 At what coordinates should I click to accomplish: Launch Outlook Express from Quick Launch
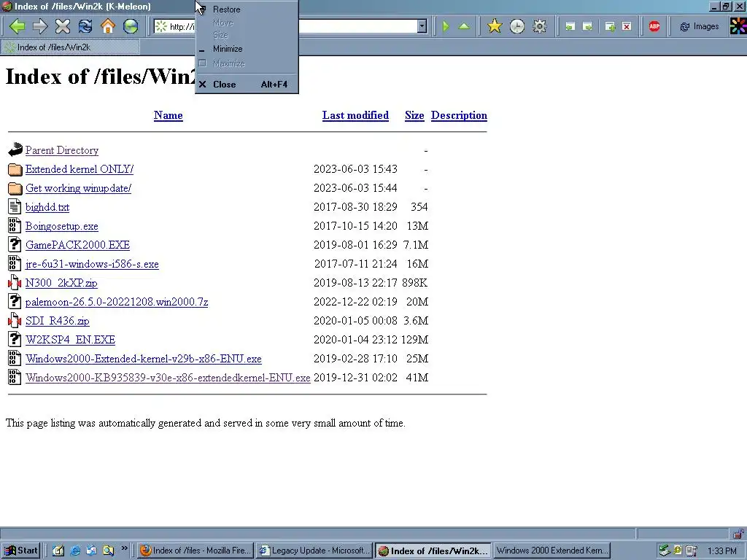click(x=91, y=551)
